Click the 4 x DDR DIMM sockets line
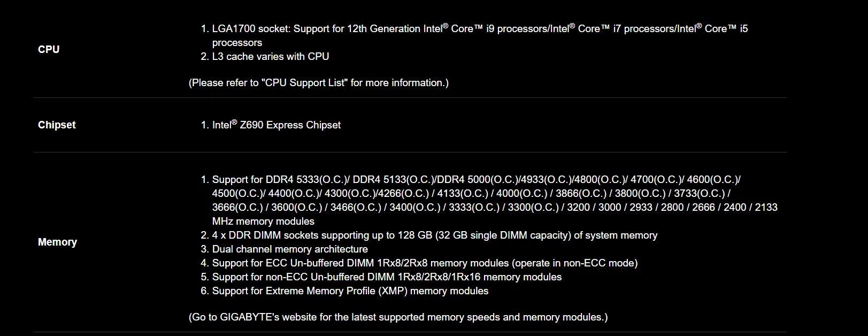 (x=435, y=235)
